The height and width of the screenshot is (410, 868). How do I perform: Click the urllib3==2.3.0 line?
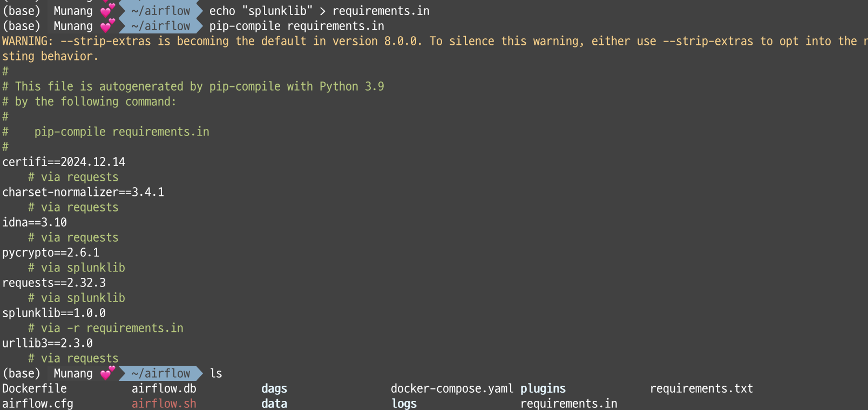tap(48, 343)
